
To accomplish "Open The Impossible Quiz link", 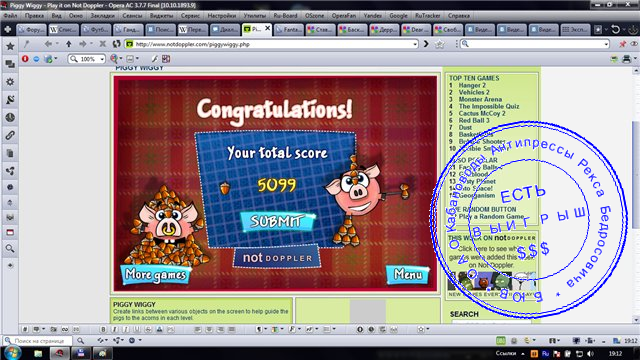I will click(x=489, y=106).
